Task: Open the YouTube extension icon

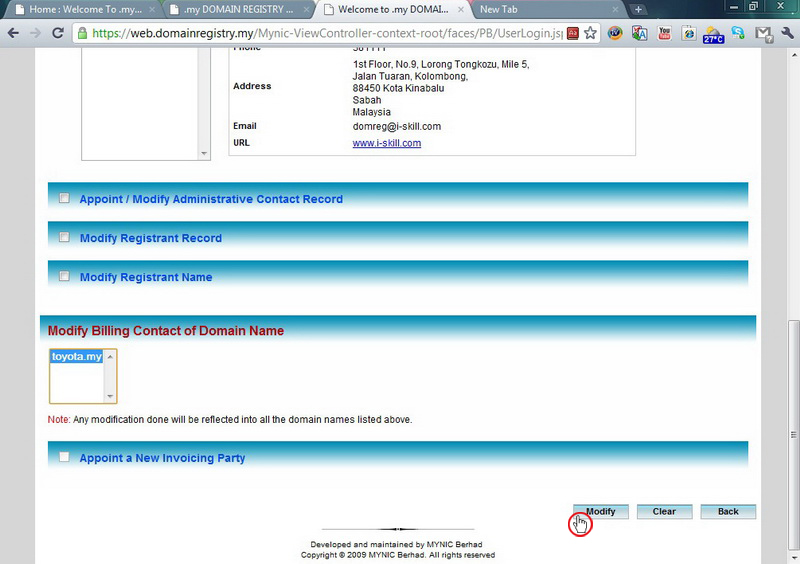Action: tap(664, 34)
